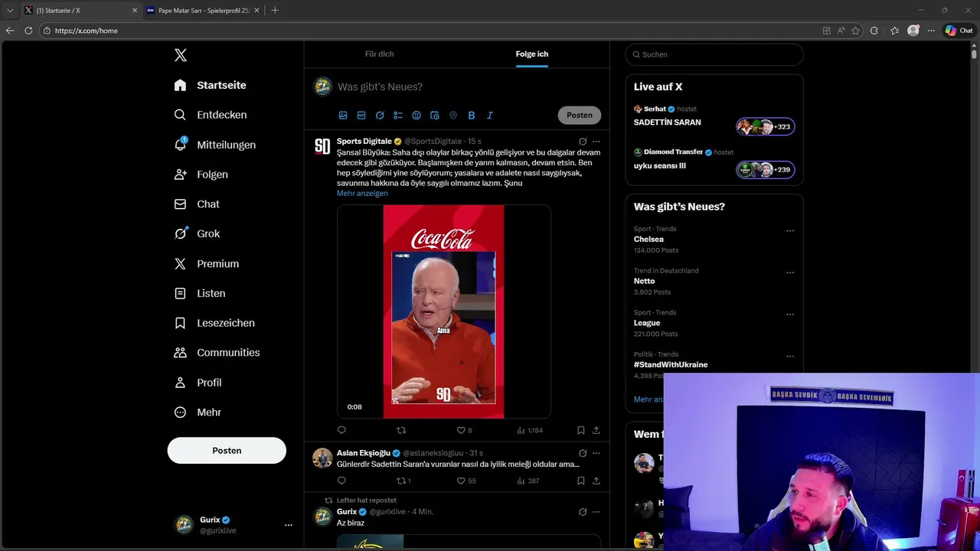Screen dimensions: 980x551
Task: Reply to the Aslan Ekşioğlu post
Action: pos(341,481)
